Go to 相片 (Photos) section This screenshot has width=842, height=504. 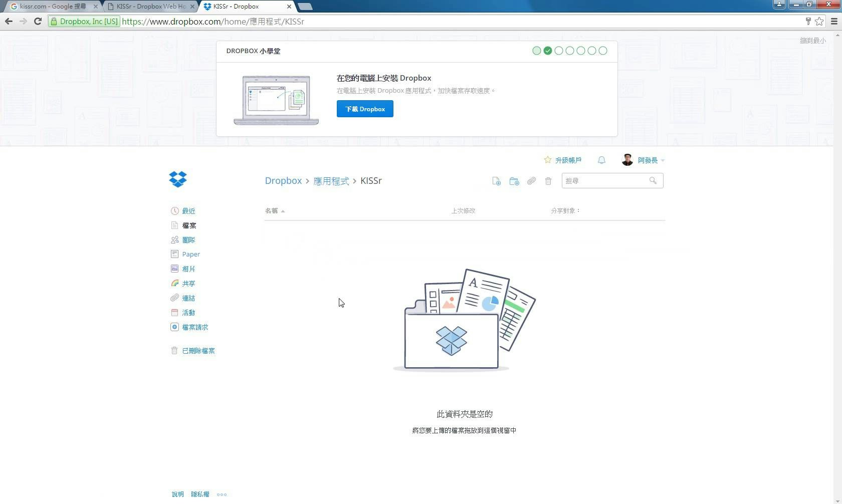(x=188, y=269)
